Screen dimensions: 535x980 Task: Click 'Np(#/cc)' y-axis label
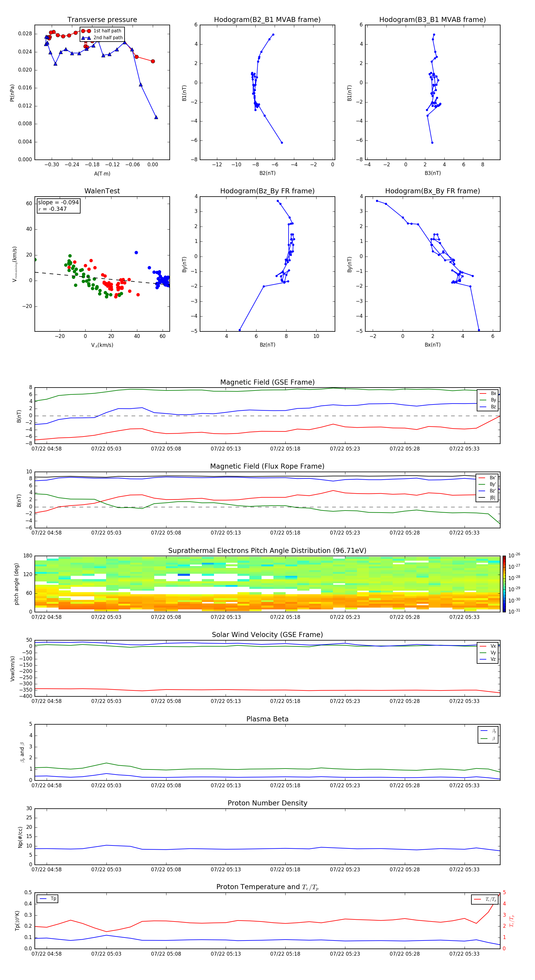(x=20, y=837)
